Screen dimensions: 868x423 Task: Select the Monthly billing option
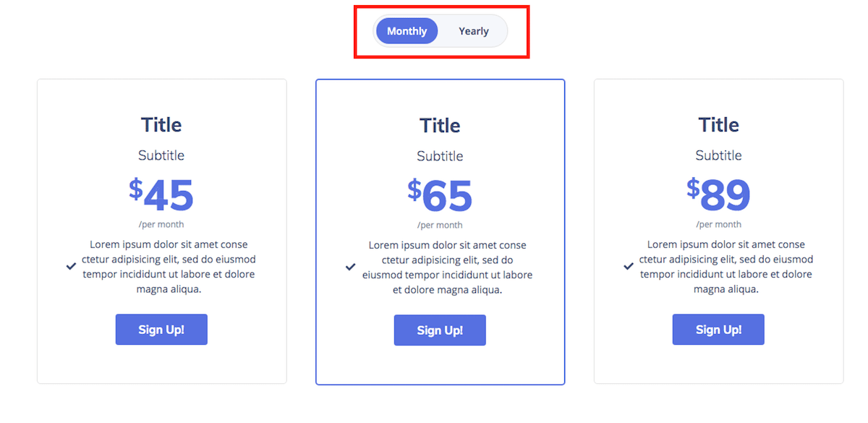point(407,31)
